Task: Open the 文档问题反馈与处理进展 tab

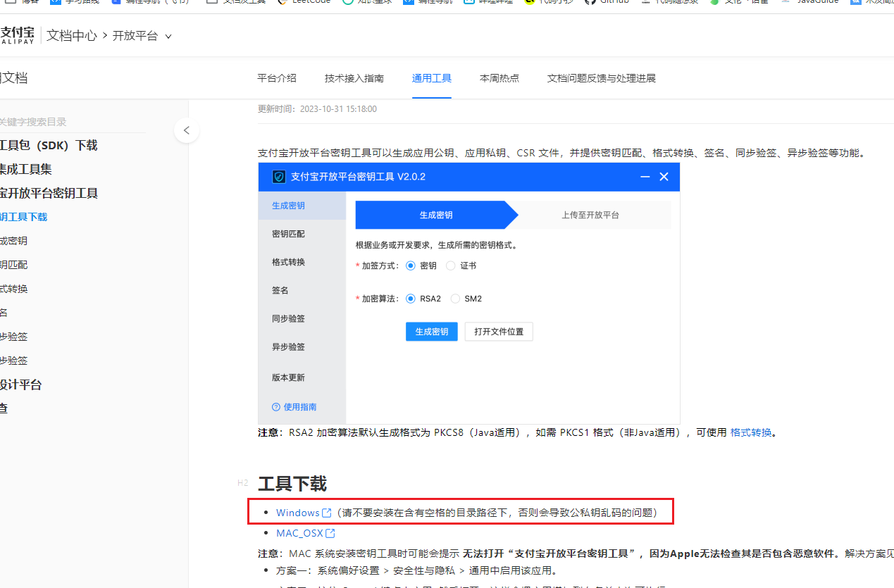Action: pyautogui.click(x=602, y=78)
